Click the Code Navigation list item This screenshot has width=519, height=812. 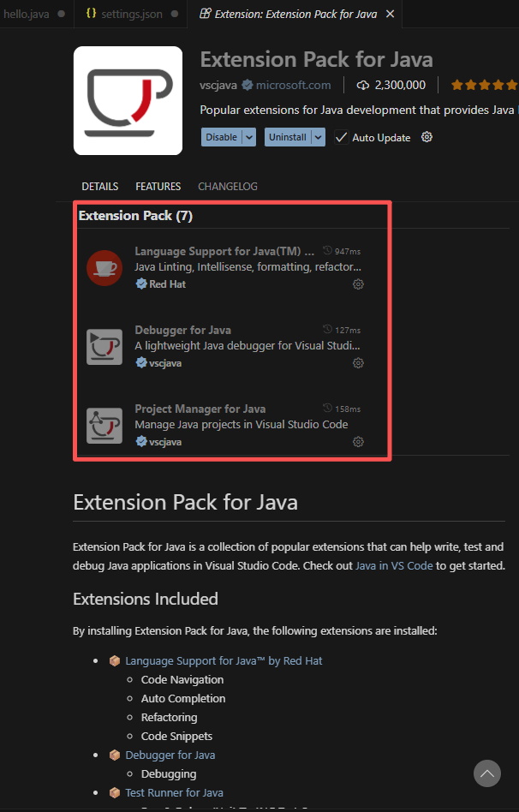click(x=182, y=679)
